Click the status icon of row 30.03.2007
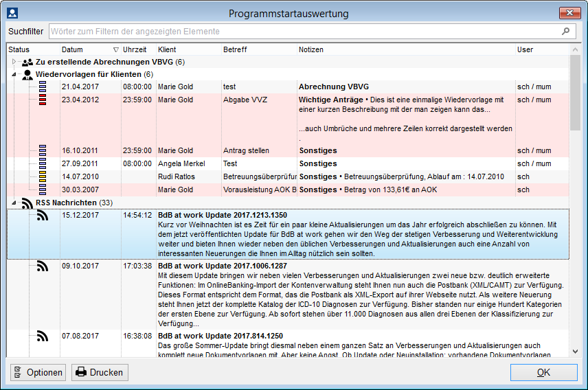 tap(43, 190)
